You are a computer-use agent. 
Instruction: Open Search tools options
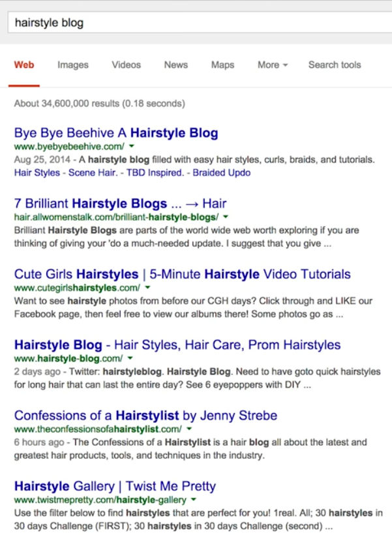coord(335,65)
